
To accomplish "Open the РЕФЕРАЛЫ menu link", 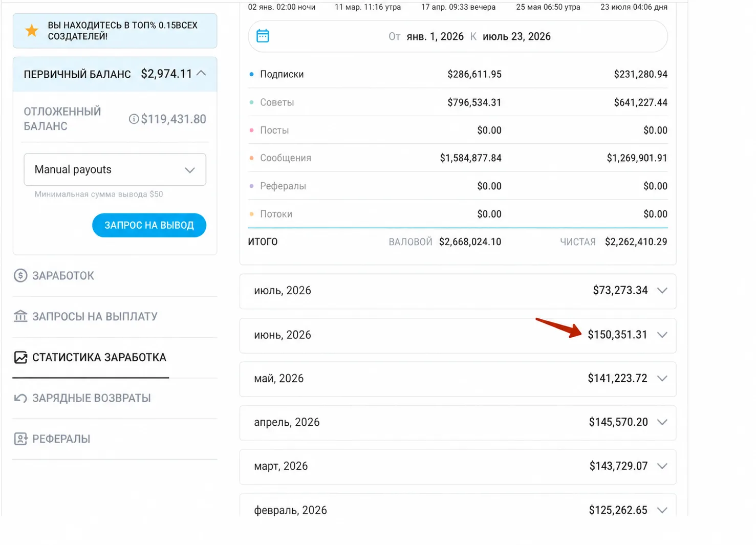I will (61, 439).
